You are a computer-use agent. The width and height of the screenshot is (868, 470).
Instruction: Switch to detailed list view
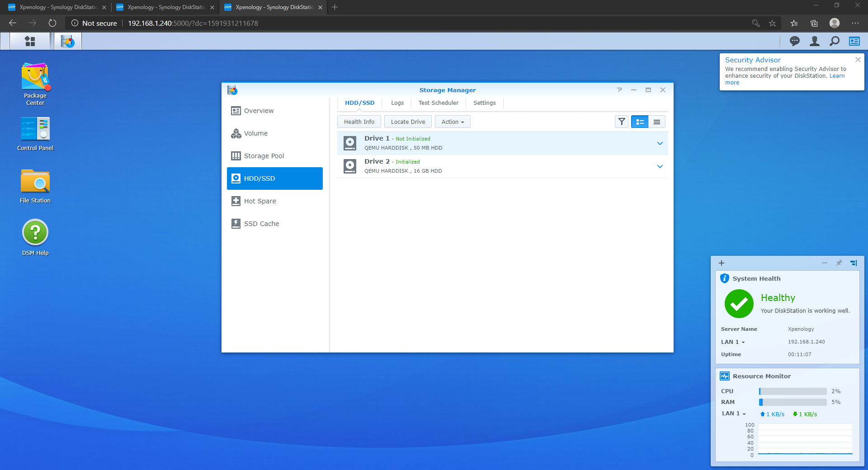(640, 122)
